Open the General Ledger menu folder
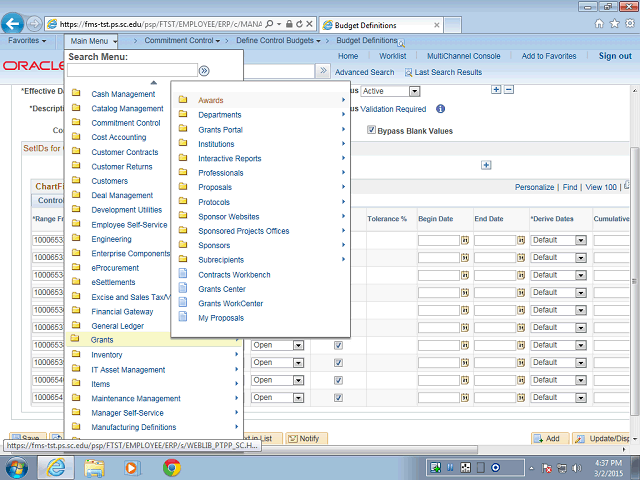The width and height of the screenshot is (640, 480). pyautogui.click(x=118, y=326)
